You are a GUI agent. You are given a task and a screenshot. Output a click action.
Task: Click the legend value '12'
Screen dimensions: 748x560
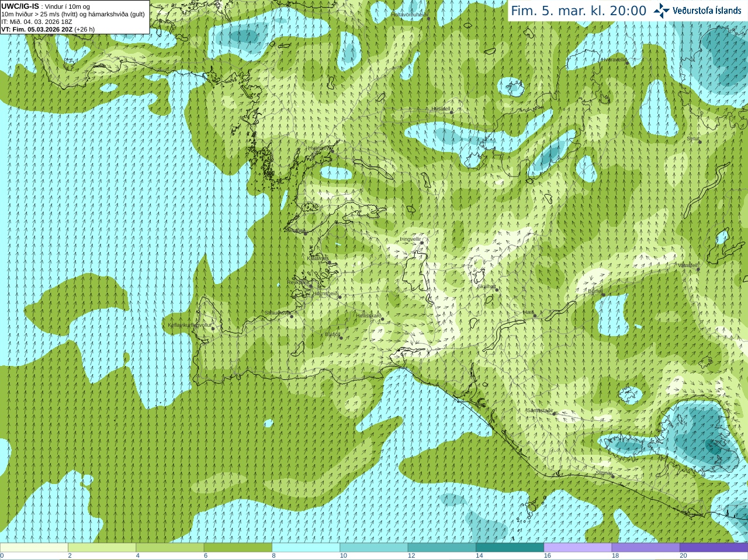411,556
